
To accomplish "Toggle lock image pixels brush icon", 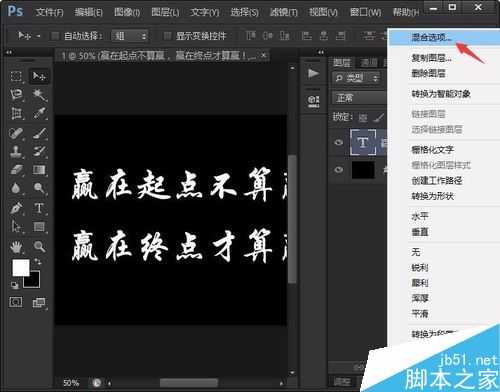I will tap(379, 117).
